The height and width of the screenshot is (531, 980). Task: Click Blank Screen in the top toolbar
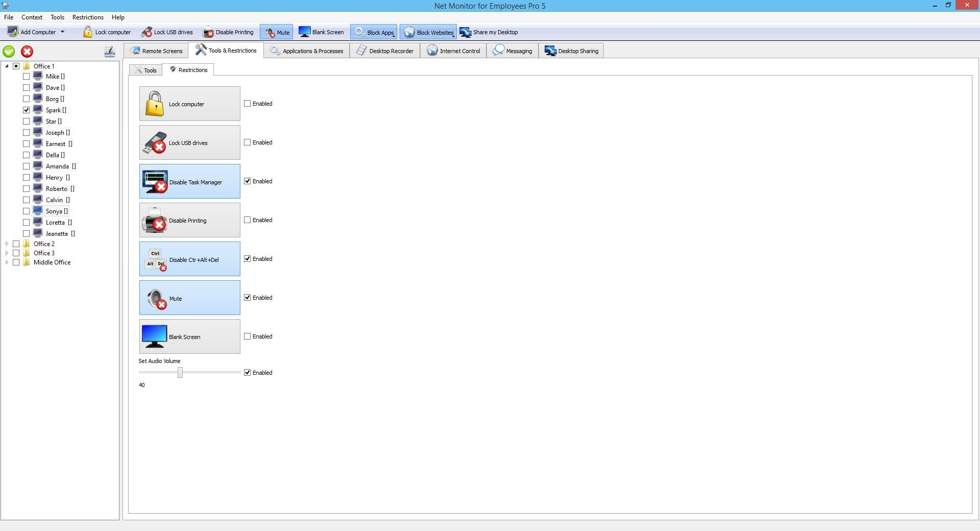tap(321, 32)
